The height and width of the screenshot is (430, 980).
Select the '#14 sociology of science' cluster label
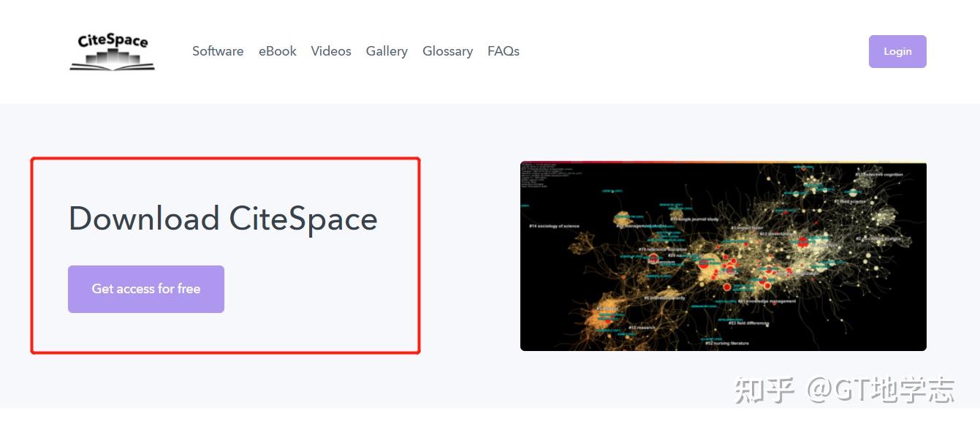point(554,225)
